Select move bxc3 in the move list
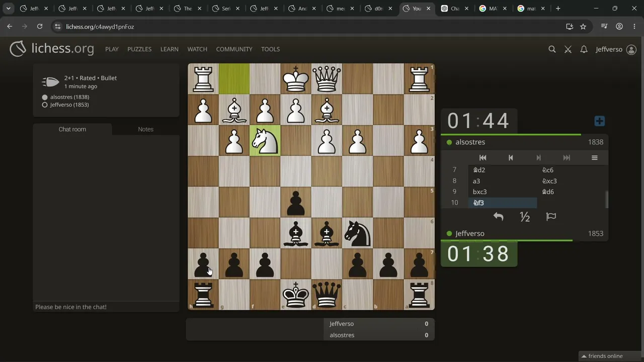Viewport: 644px width, 362px height. coord(503,192)
